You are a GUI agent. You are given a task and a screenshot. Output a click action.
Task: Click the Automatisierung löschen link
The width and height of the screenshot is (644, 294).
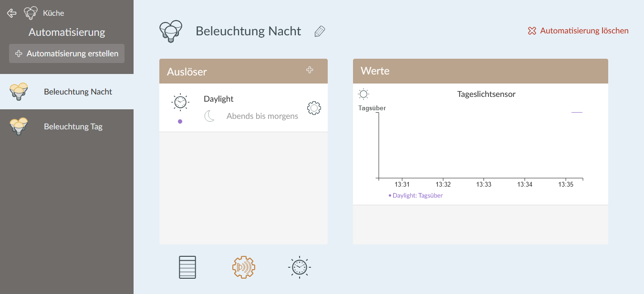tap(578, 31)
